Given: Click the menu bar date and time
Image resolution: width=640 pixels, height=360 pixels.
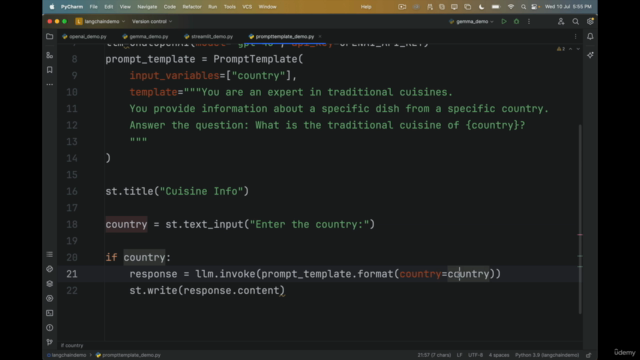Looking at the screenshot, I should (x=568, y=7).
